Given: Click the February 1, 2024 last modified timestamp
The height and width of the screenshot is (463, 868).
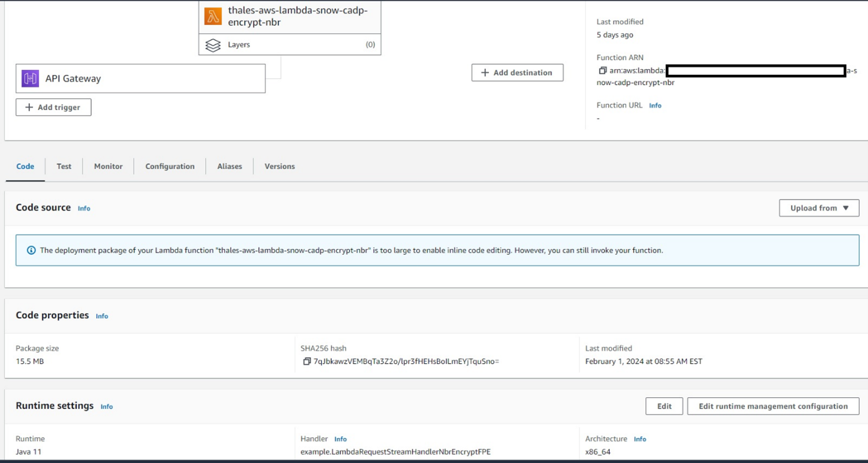Looking at the screenshot, I should [x=644, y=361].
